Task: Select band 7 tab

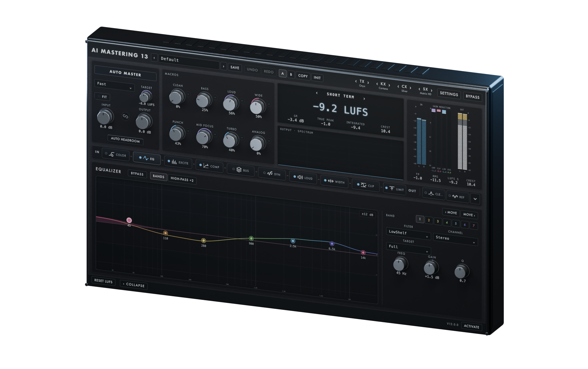Action: click(474, 226)
